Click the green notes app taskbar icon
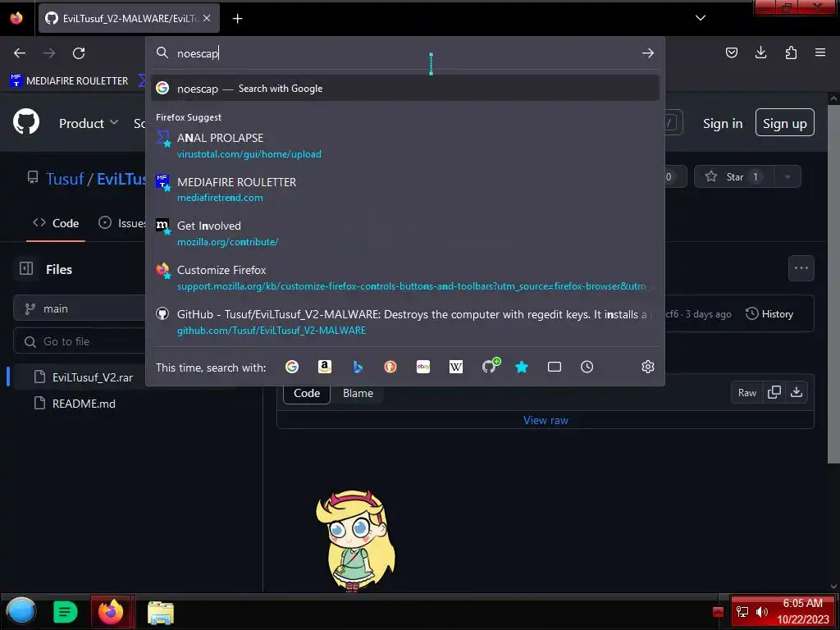The height and width of the screenshot is (630, 840). click(x=66, y=612)
